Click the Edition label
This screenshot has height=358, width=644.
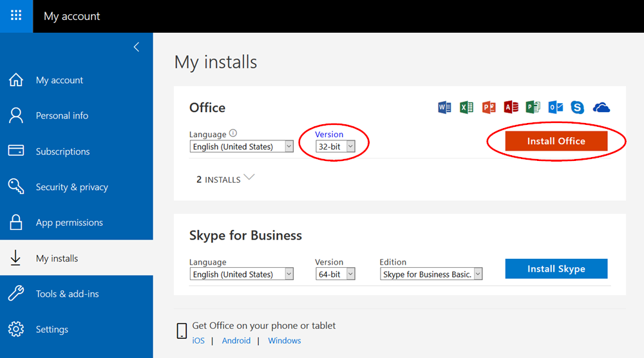[x=393, y=262]
